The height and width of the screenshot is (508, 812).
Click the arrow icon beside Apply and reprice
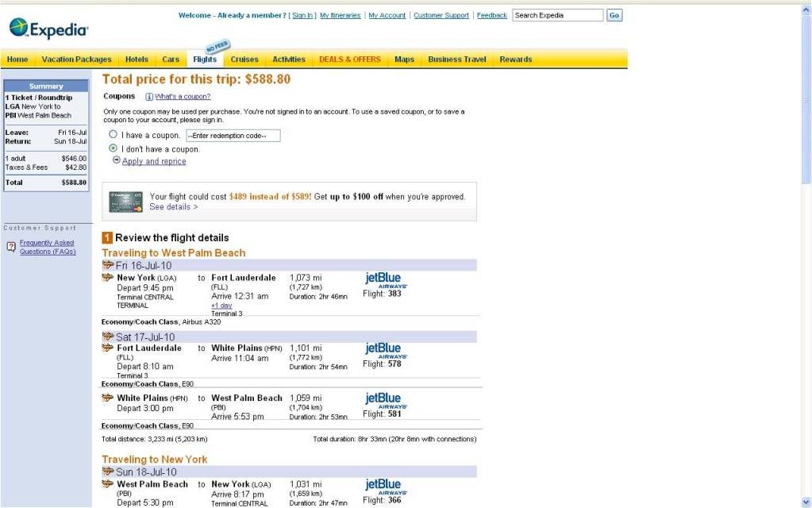coord(117,160)
